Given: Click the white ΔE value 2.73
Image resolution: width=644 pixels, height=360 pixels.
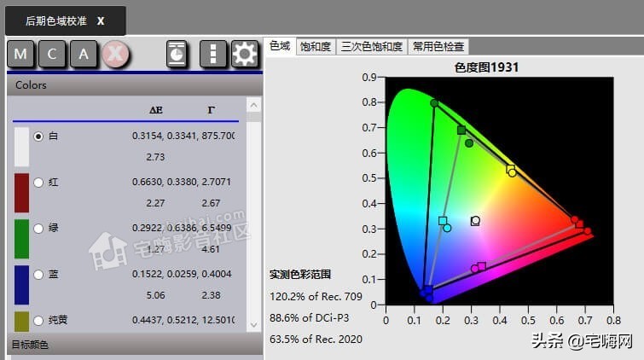Looking at the screenshot, I should coord(155,157).
